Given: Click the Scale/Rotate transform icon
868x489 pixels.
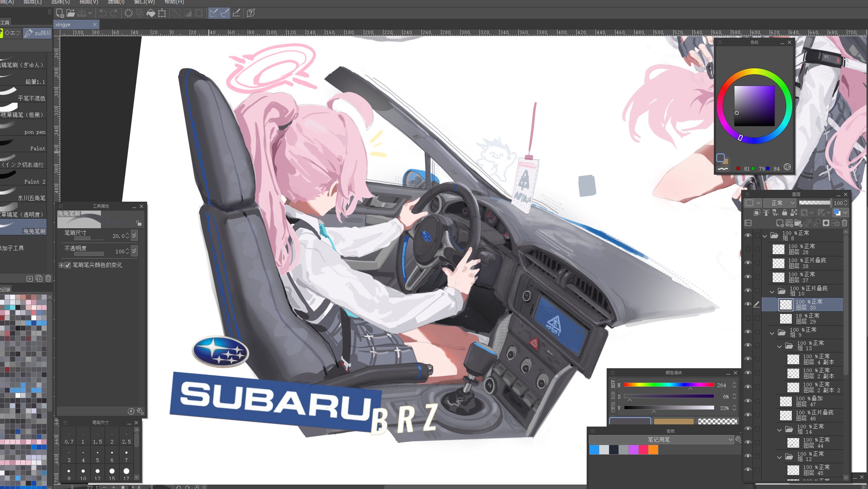Looking at the screenshot, I should [162, 13].
